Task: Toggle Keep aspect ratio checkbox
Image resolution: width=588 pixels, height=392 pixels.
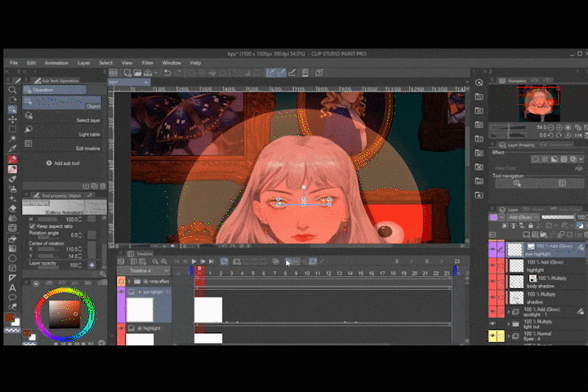Action: [x=32, y=226]
